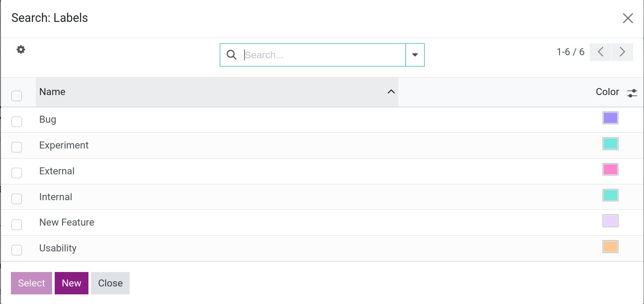Click the orange color swatch for Usability
This screenshot has height=304, width=644.
[610, 246]
